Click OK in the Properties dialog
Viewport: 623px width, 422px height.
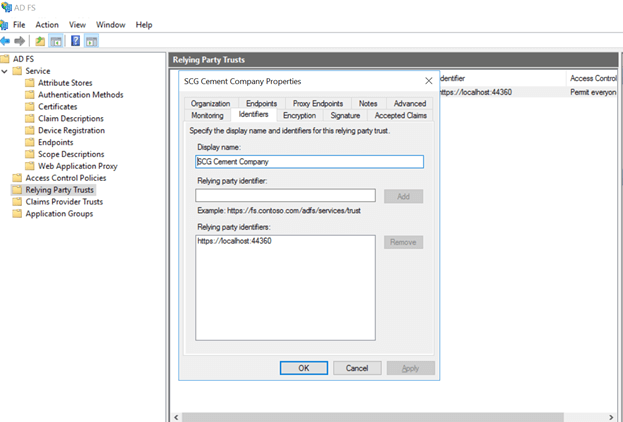(304, 368)
